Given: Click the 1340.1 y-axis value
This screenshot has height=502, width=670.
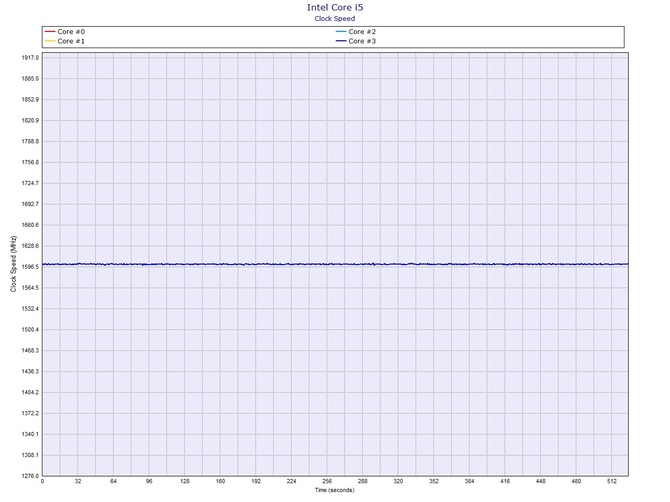Looking at the screenshot, I should tap(30, 434).
